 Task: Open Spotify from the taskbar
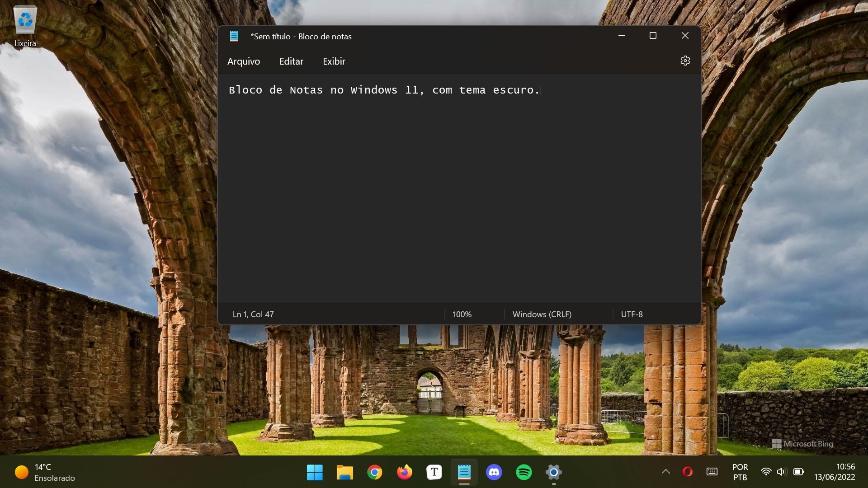(524, 472)
